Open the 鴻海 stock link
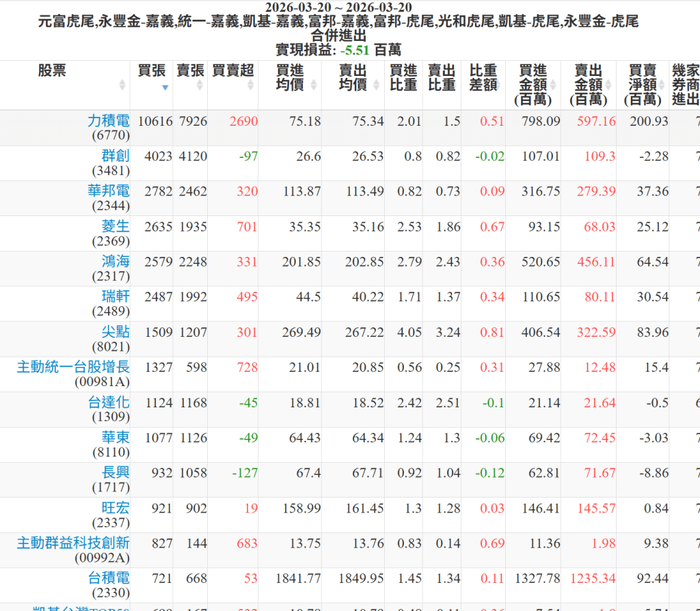This screenshot has width=700, height=611. 115,262
